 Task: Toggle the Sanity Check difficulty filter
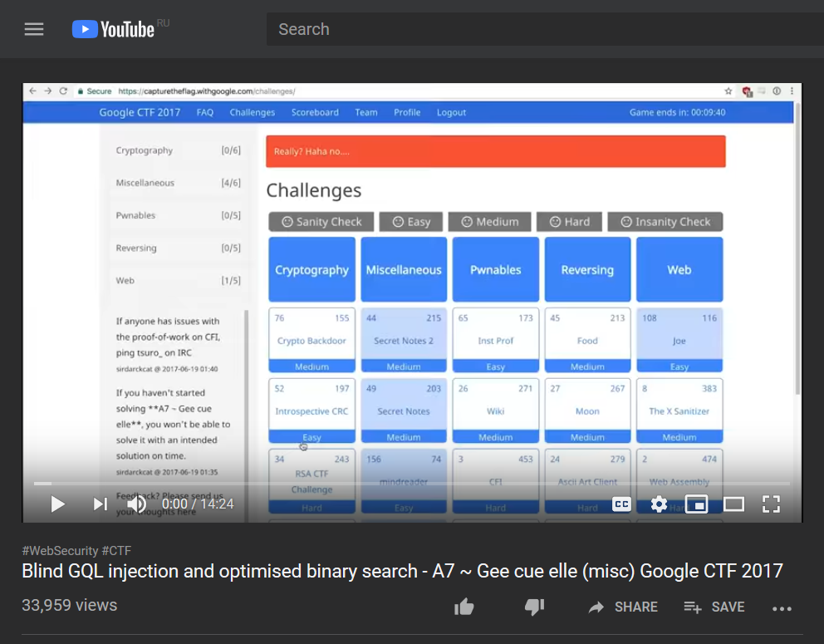321,222
